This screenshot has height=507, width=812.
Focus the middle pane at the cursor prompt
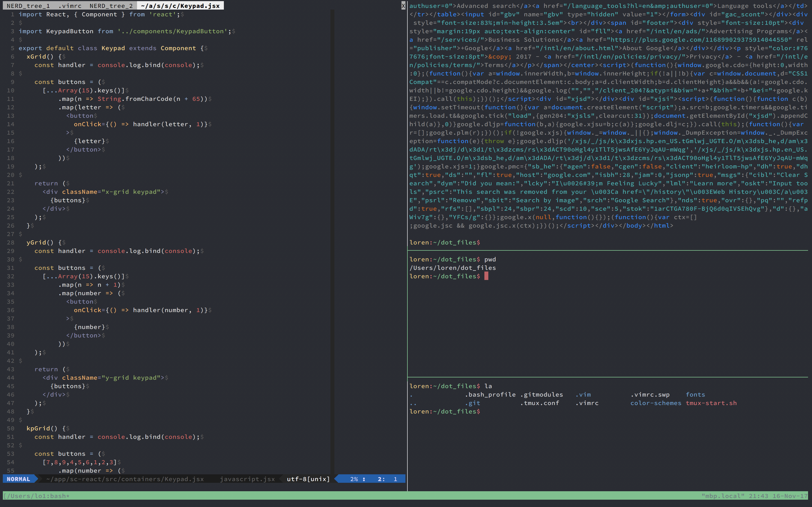[486, 276]
